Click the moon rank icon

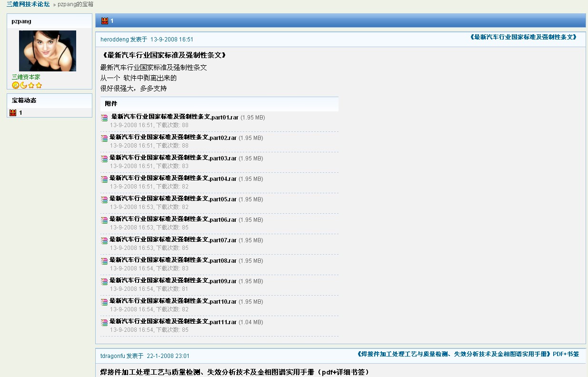click(23, 85)
